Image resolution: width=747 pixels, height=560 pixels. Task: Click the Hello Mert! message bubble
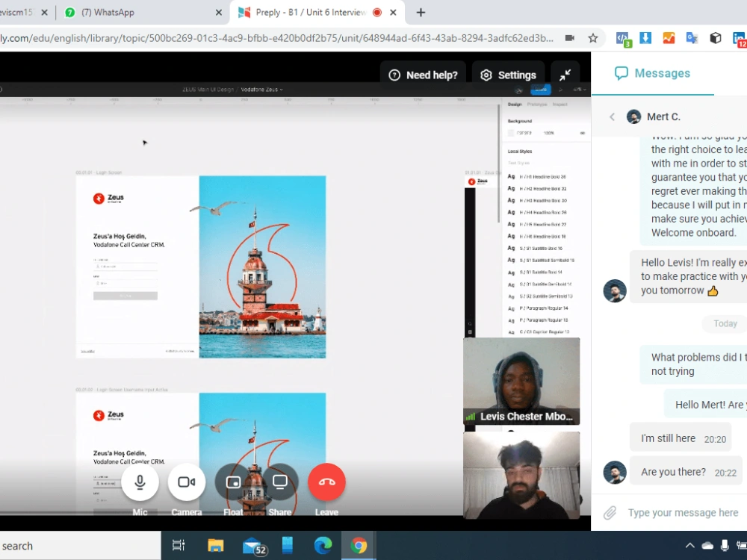[x=706, y=405]
